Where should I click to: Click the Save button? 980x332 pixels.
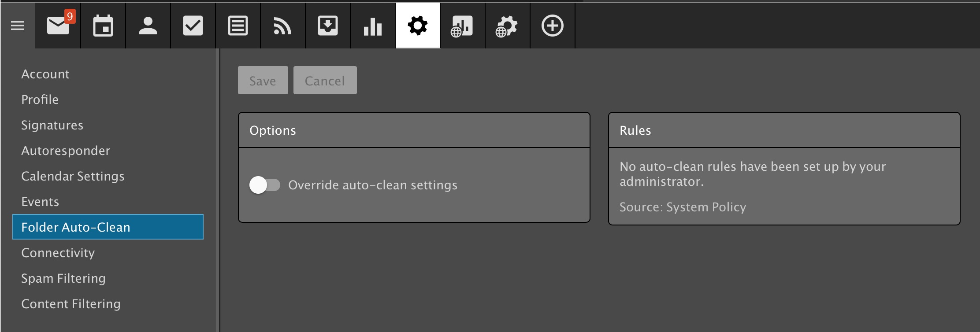click(263, 81)
